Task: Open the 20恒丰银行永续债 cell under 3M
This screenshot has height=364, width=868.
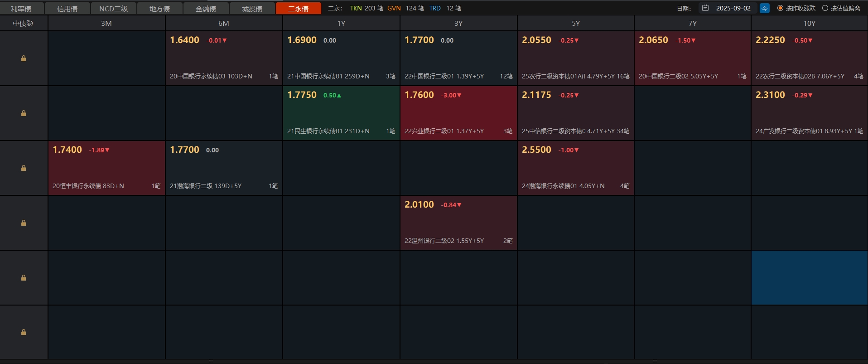Action: 106,168
